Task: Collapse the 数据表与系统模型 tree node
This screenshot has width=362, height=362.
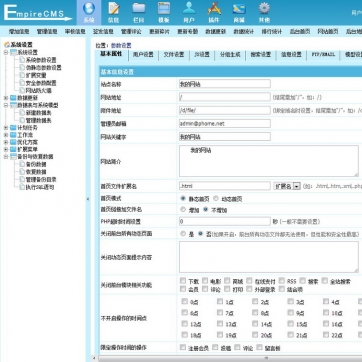Action: (x=6, y=105)
